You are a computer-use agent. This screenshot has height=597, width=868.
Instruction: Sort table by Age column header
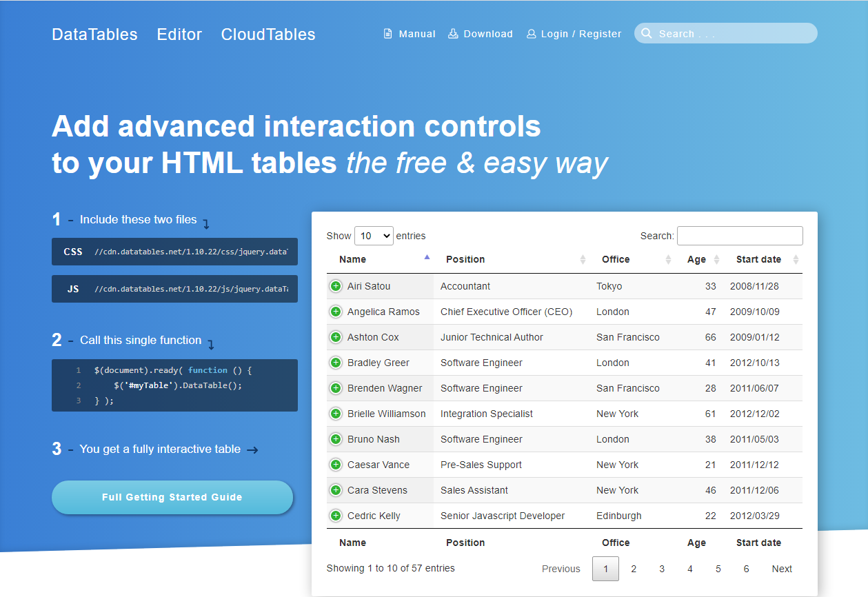699,259
